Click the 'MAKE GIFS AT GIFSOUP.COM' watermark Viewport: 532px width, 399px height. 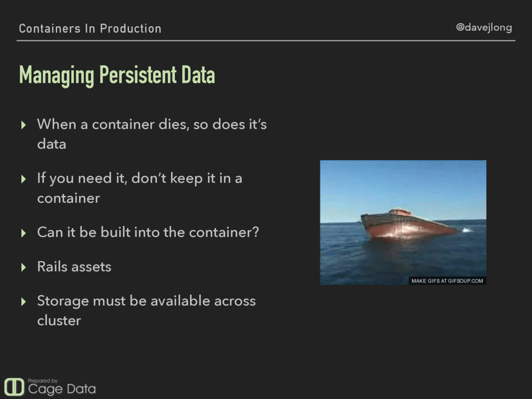447,281
